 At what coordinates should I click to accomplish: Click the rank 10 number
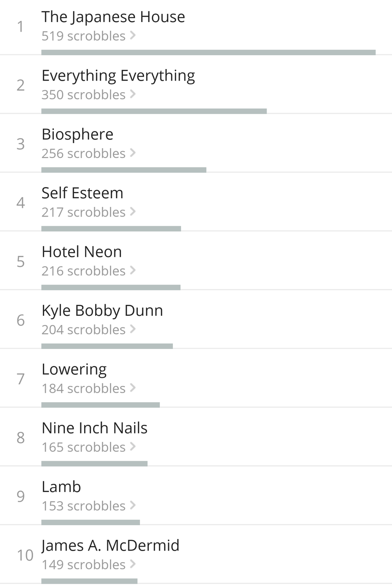tap(25, 555)
